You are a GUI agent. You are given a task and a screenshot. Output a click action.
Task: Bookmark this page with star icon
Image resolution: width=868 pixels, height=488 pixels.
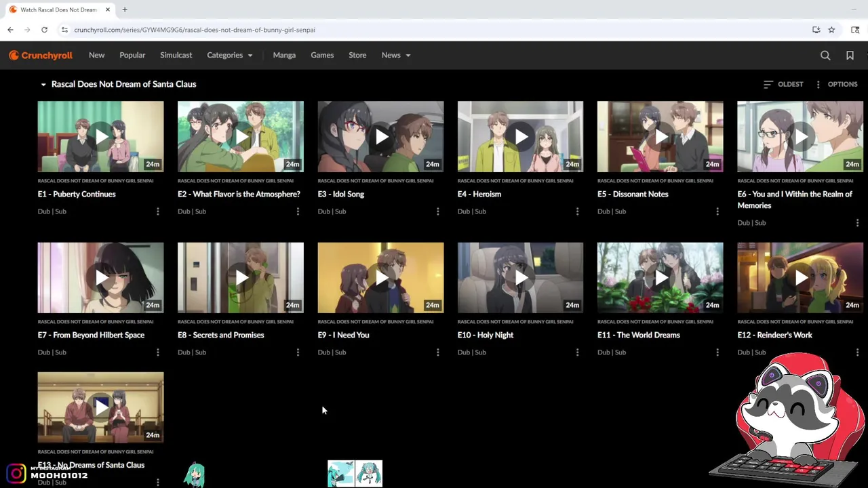(831, 30)
